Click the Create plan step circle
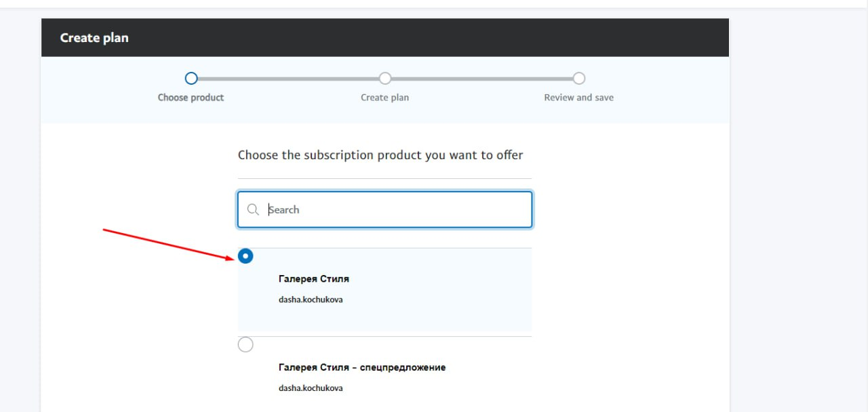868x412 pixels. 385,79
